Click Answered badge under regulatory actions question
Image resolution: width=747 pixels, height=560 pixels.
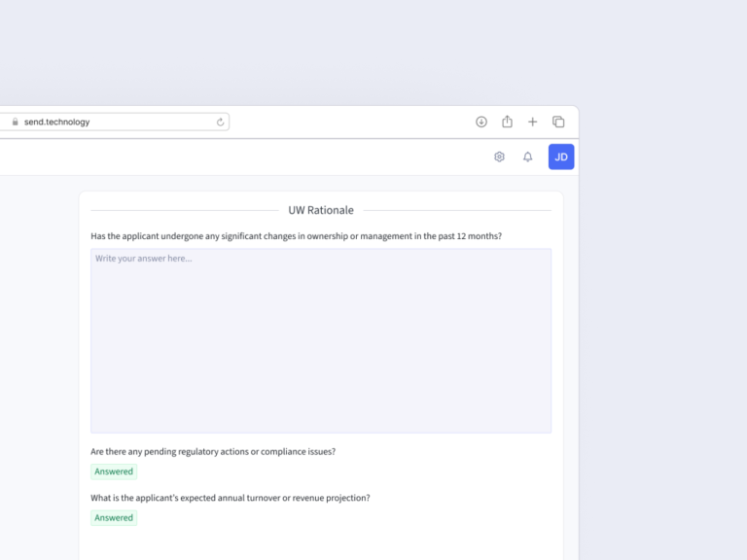click(114, 472)
